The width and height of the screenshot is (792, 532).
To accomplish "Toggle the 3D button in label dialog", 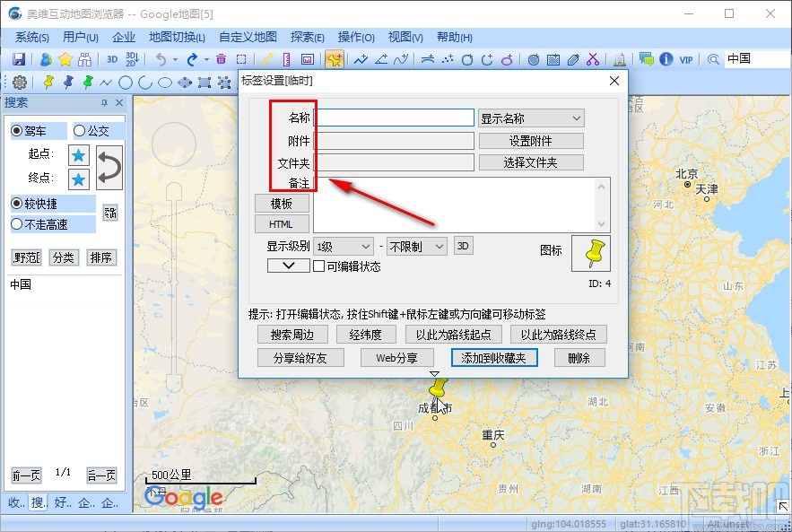I will click(463, 246).
